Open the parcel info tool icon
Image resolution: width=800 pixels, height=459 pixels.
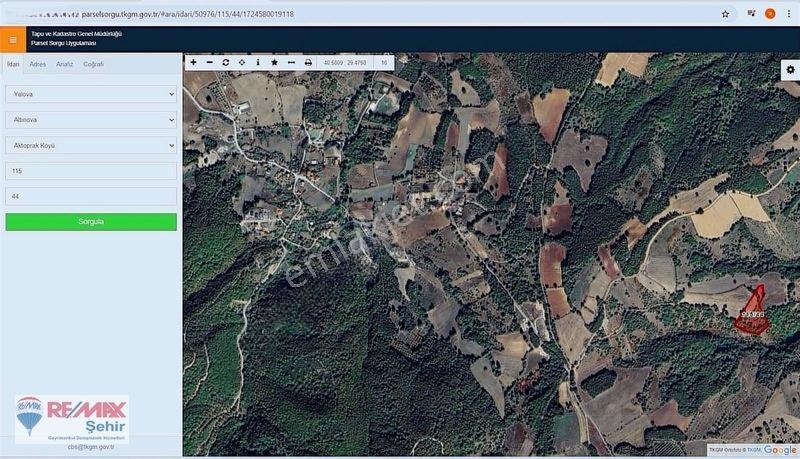click(x=258, y=62)
